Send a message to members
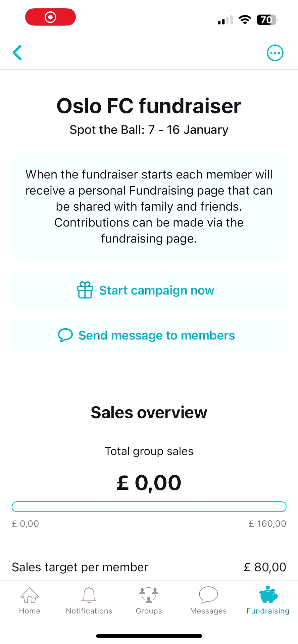This screenshot has height=644, width=298. [156, 335]
